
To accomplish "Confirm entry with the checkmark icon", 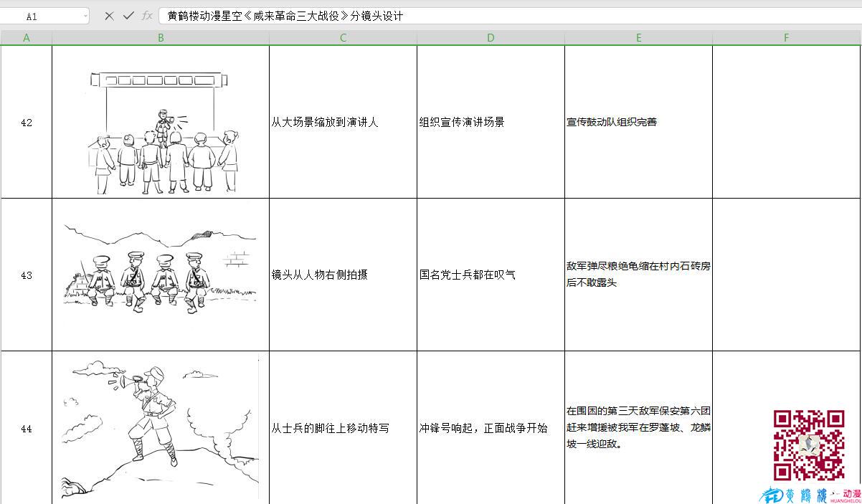I will (x=128, y=16).
